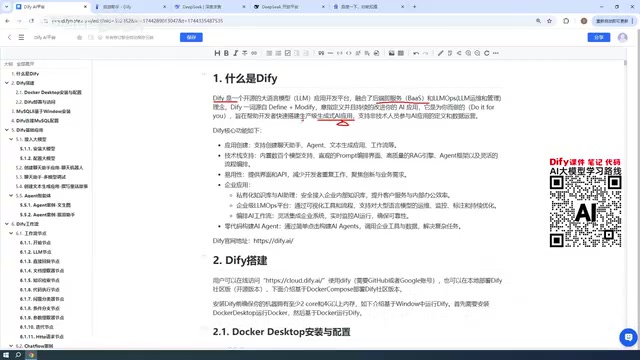Collapse outline section 6.2 Chatflow案例
The image size is (640, 360).
(11, 346)
